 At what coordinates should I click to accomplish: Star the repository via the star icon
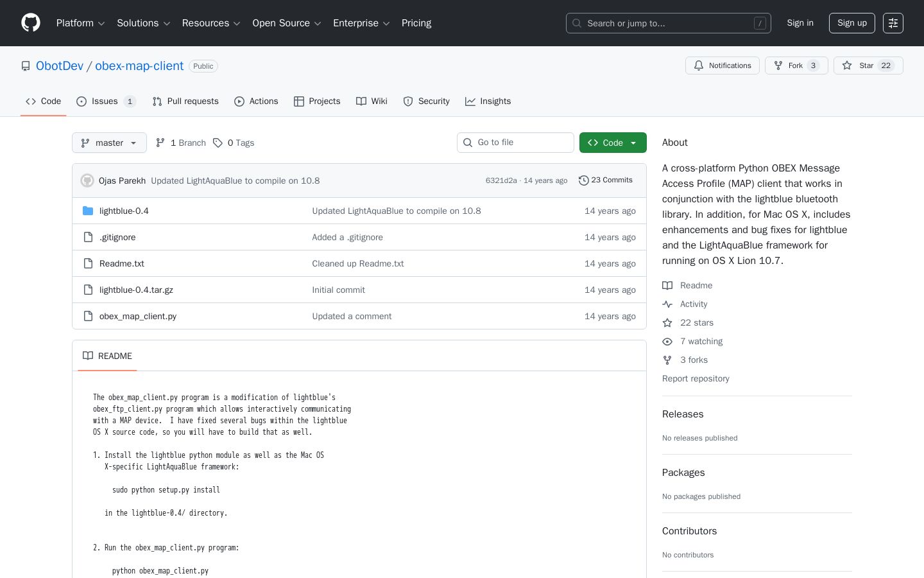click(847, 66)
